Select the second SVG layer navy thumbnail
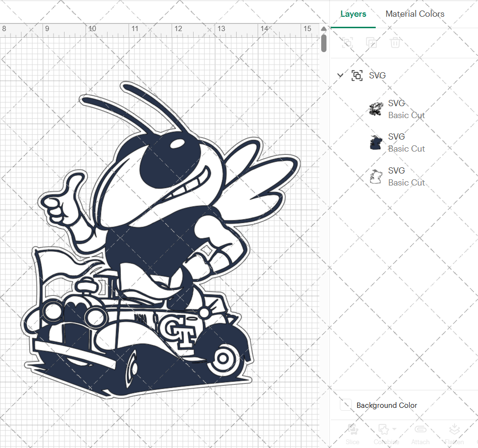The image size is (478, 448). 376,142
